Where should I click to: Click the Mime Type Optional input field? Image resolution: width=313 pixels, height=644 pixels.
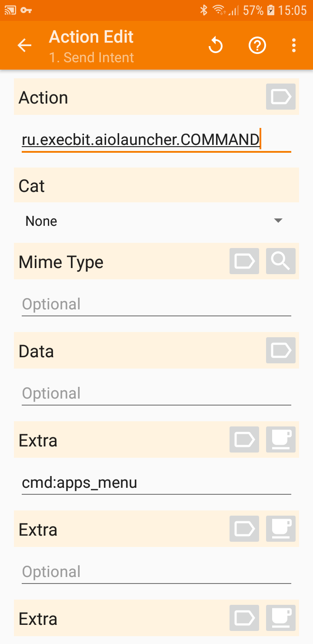156,305
